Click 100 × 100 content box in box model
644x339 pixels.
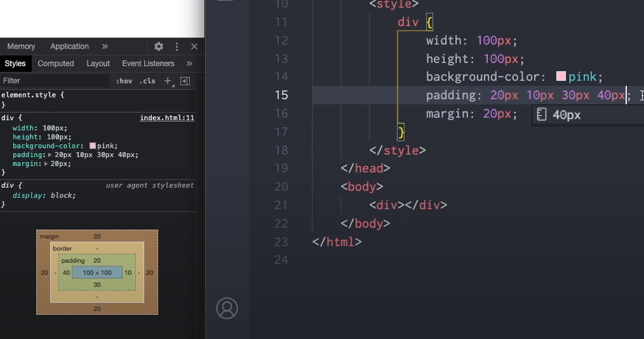coord(97,272)
